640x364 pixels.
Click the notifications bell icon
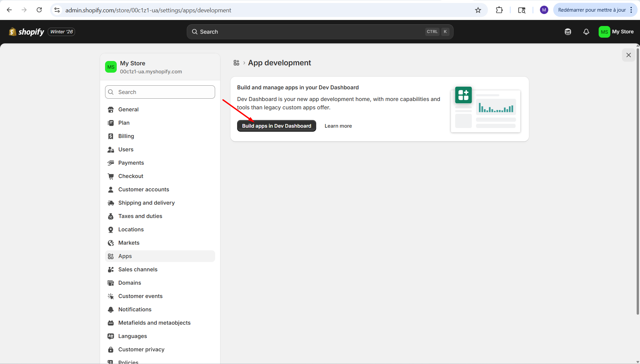(586, 32)
